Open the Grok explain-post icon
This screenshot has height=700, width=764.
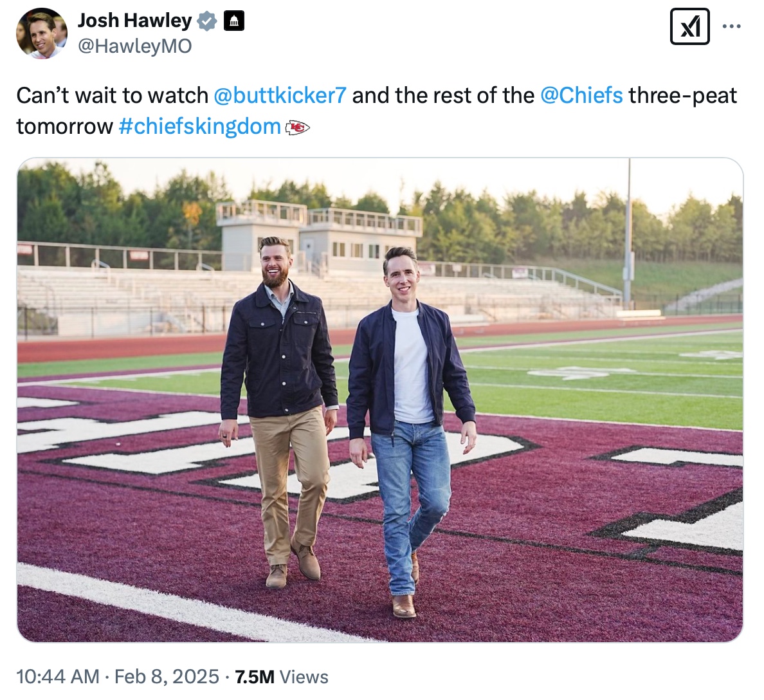point(689,26)
